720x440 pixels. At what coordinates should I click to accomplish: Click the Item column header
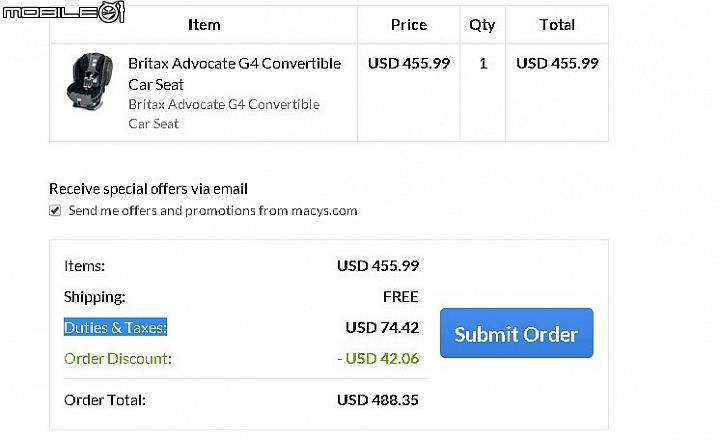204,25
